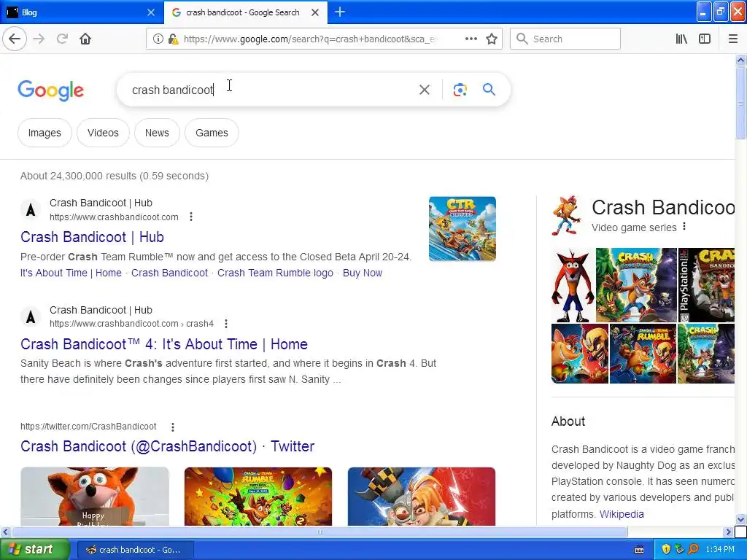Open the Crash Rumble cover in knowledge panel
The image size is (747, 560).
643,354
